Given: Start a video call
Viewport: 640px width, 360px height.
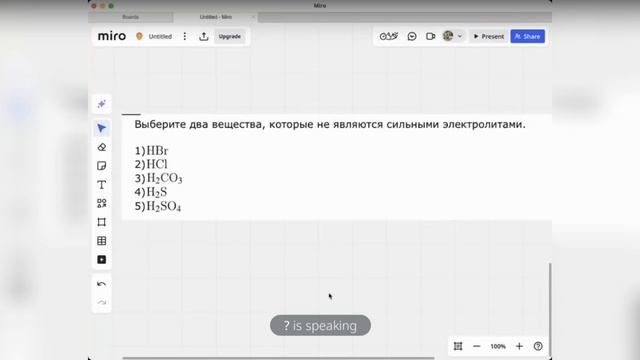Looking at the screenshot, I should [x=430, y=36].
